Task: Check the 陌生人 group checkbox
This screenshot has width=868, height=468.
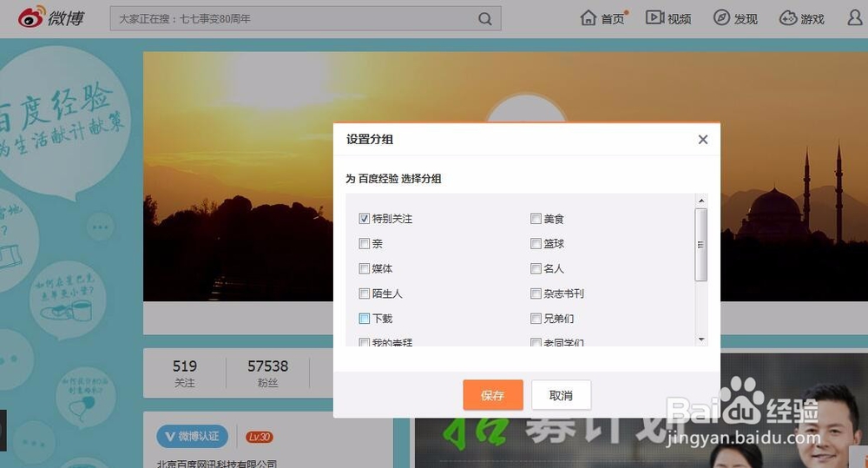Action: 364,293
